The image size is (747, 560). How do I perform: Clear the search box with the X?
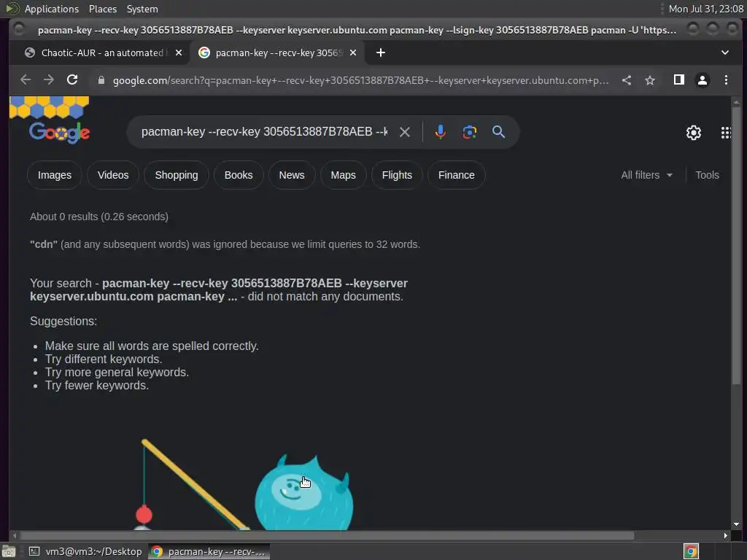(x=404, y=132)
